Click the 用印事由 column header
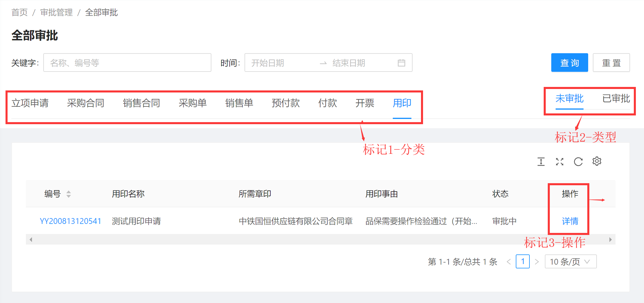 (382, 194)
